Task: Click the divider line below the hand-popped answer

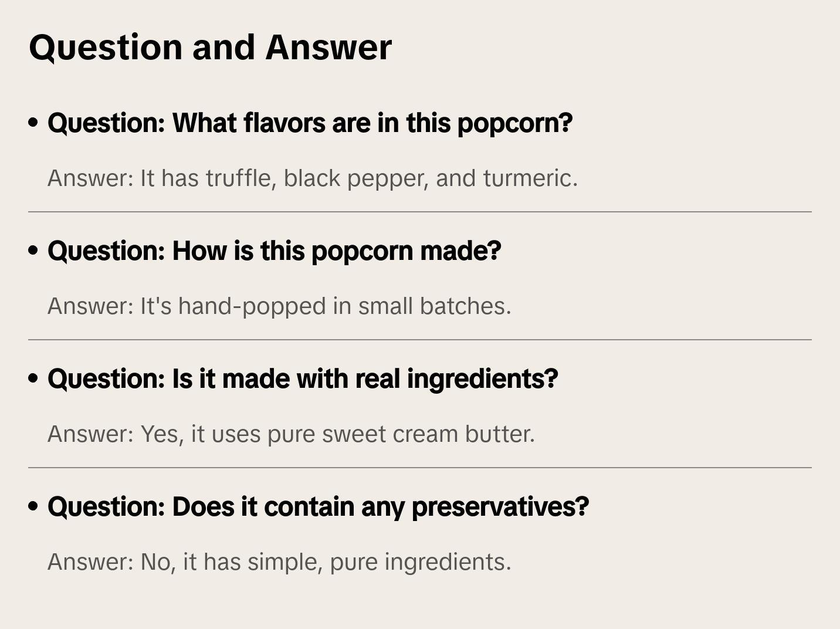Action: pos(420,340)
